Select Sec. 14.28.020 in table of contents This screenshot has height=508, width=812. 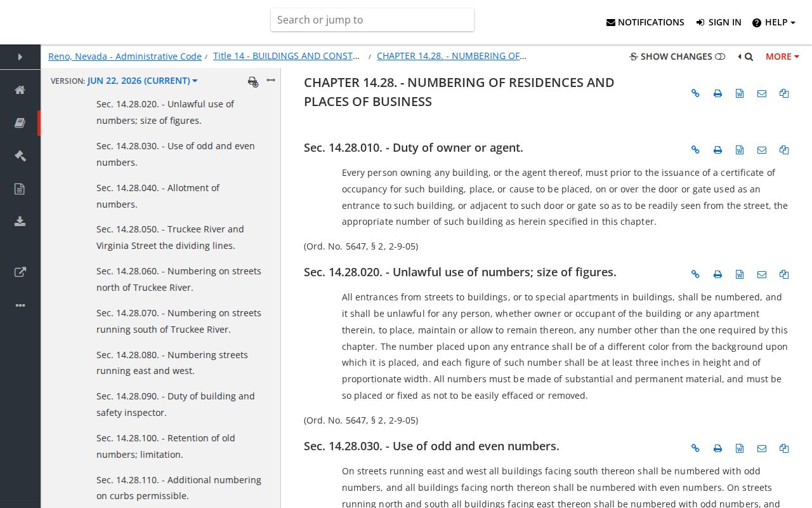click(x=165, y=112)
